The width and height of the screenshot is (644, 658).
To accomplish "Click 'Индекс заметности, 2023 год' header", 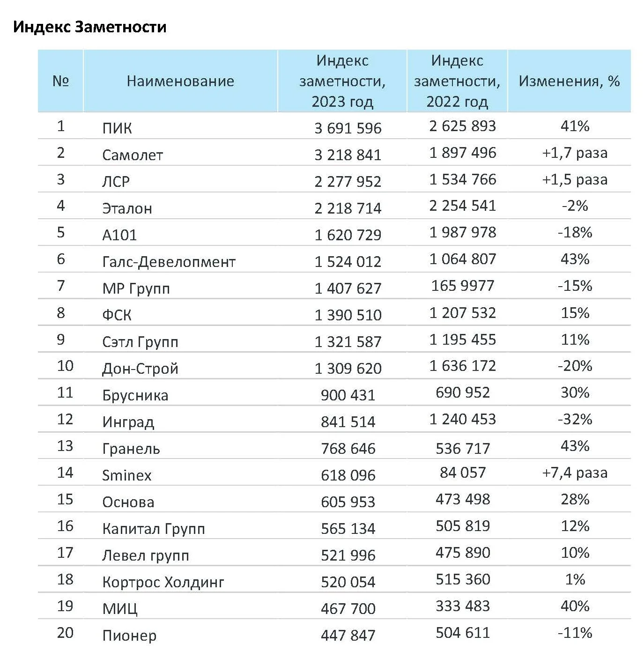I will click(x=342, y=81).
